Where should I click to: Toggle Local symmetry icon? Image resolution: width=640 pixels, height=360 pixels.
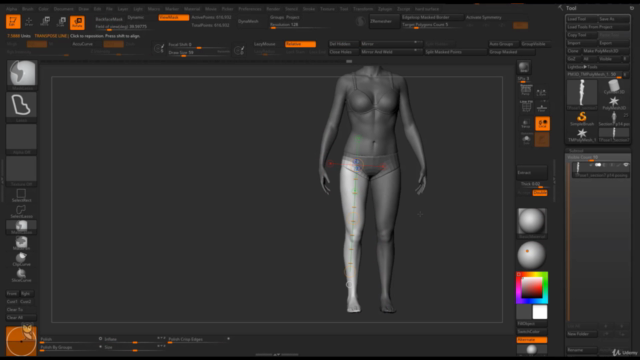[542, 123]
